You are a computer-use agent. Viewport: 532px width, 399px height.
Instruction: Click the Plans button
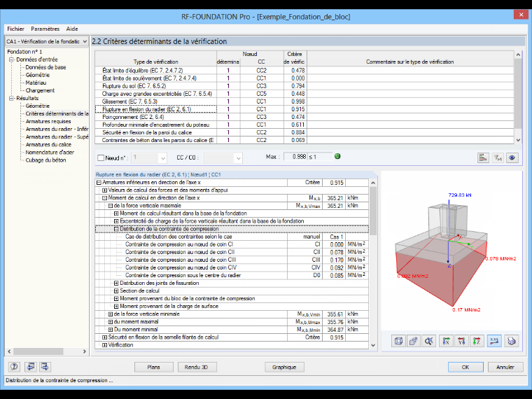click(x=154, y=367)
